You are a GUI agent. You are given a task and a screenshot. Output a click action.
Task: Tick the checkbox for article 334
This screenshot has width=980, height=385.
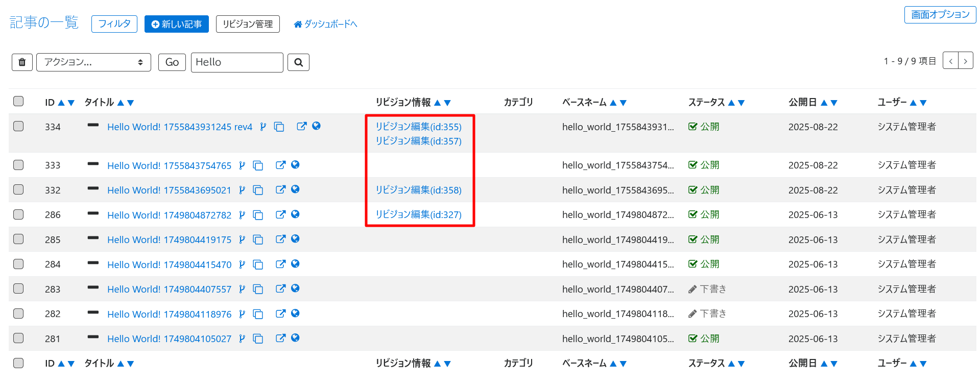[x=18, y=126]
